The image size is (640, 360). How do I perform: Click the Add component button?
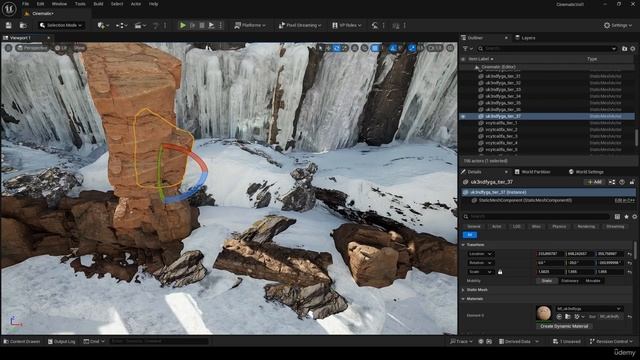click(x=594, y=182)
